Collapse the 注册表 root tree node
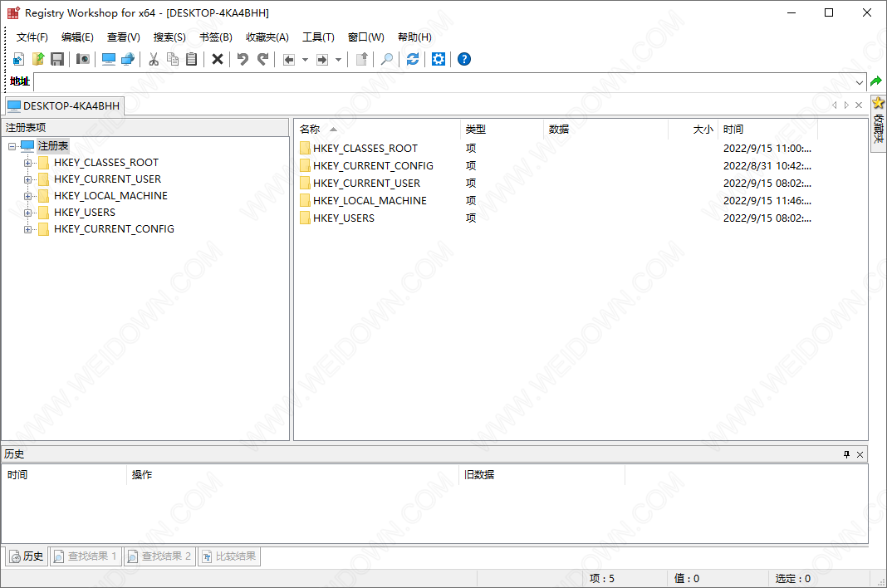The width and height of the screenshot is (887, 588). pos(12,146)
